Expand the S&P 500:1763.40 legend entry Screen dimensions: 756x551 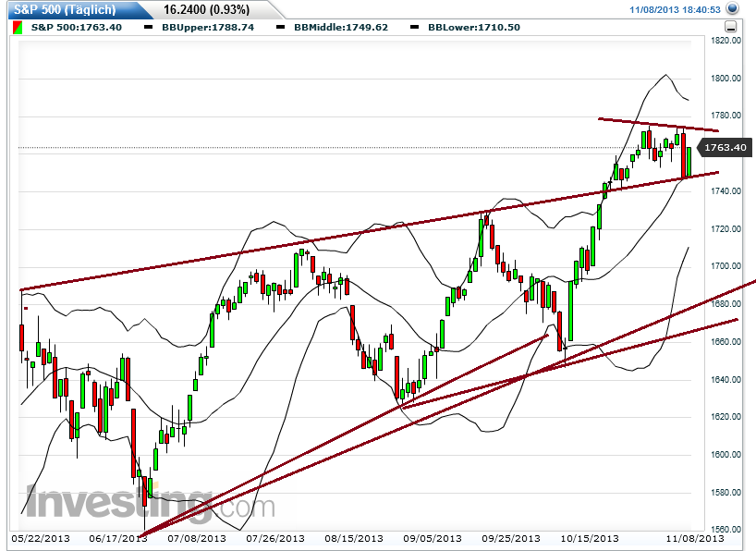pos(74,28)
